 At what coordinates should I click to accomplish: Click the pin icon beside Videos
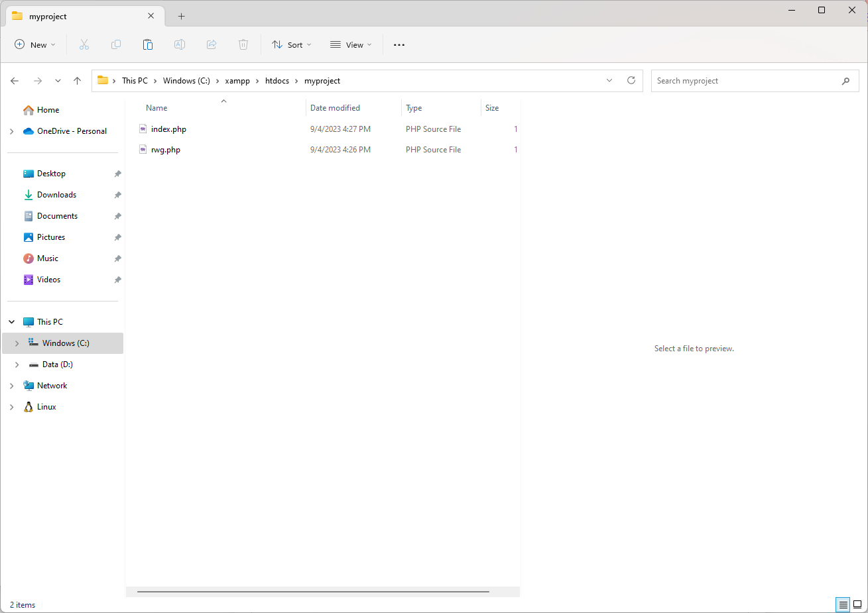coord(117,280)
